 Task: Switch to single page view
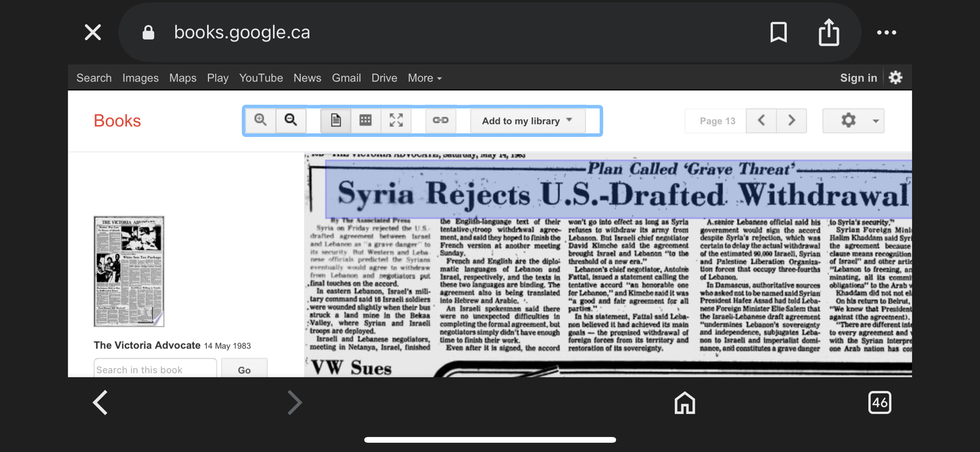(336, 120)
